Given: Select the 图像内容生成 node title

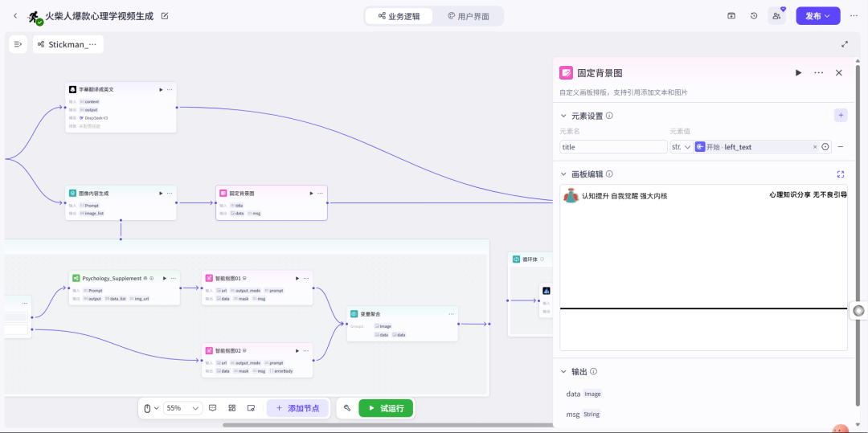Looking at the screenshot, I should pyautogui.click(x=93, y=193).
